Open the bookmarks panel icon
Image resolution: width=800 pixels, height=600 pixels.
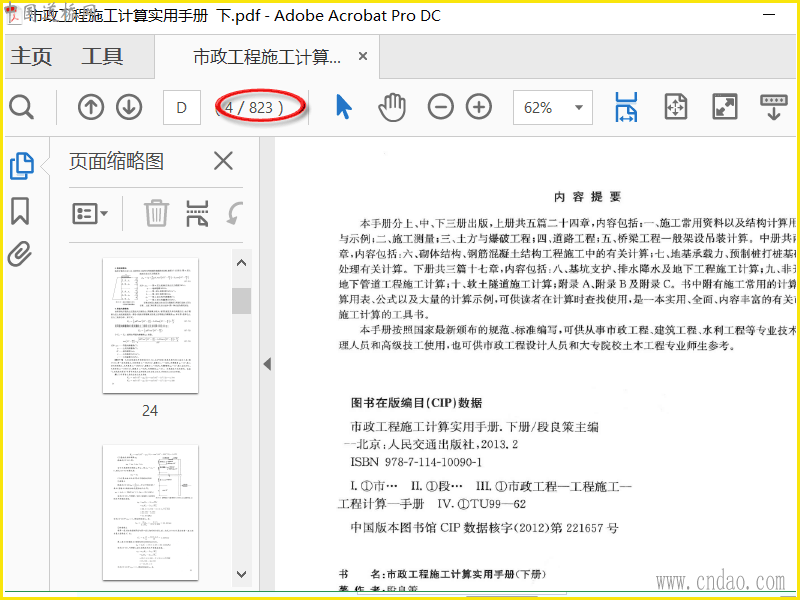coord(20,211)
